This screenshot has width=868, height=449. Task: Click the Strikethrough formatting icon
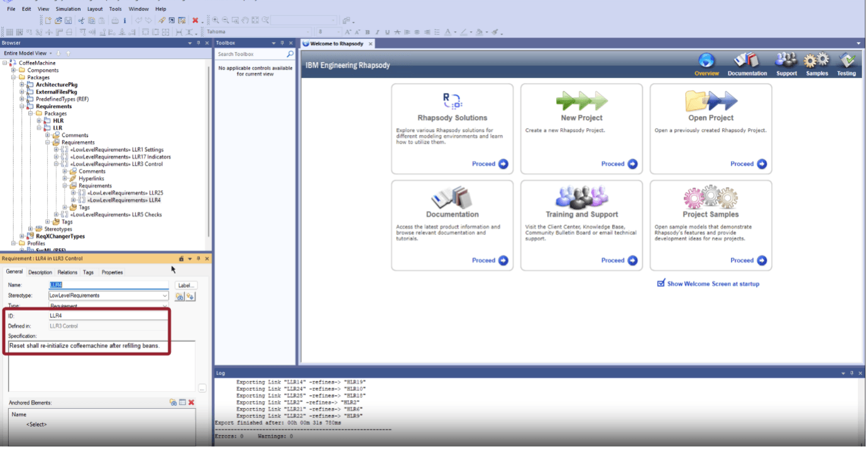(x=397, y=32)
